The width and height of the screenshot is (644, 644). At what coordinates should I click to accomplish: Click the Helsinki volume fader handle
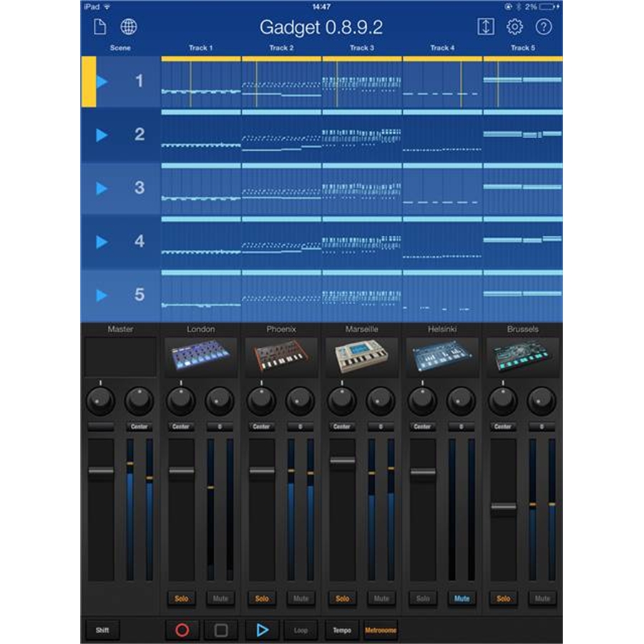coord(423,472)
